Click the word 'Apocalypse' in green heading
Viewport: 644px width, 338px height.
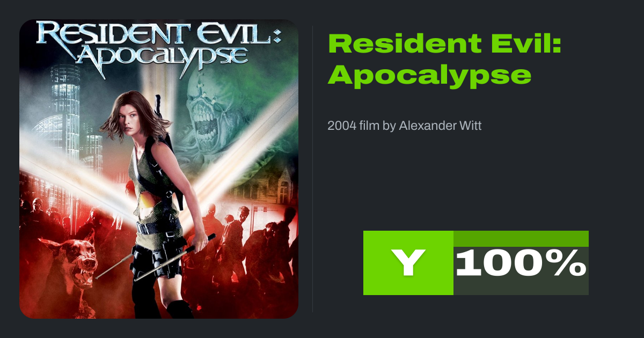(429, 76)
